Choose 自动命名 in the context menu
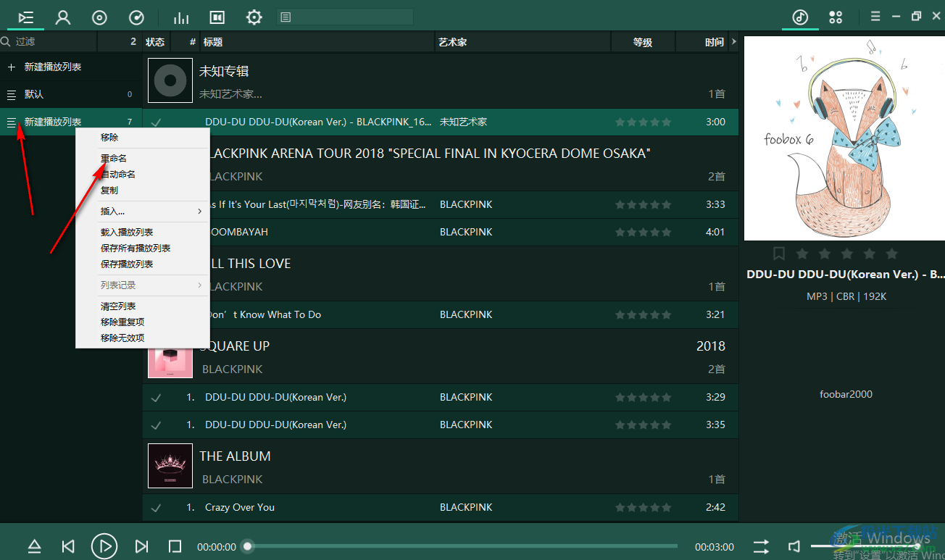This screenshot has width=945, height=560. (x=118, y=174)
